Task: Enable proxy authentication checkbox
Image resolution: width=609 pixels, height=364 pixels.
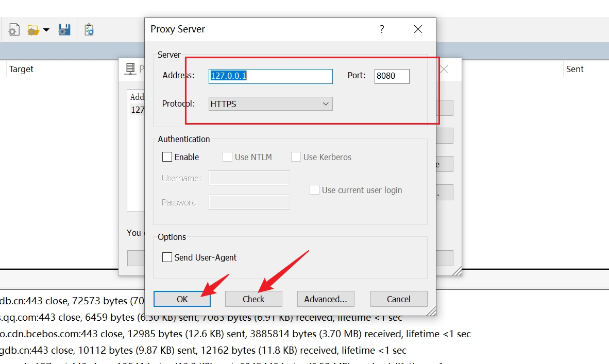Action: point(167,157)
